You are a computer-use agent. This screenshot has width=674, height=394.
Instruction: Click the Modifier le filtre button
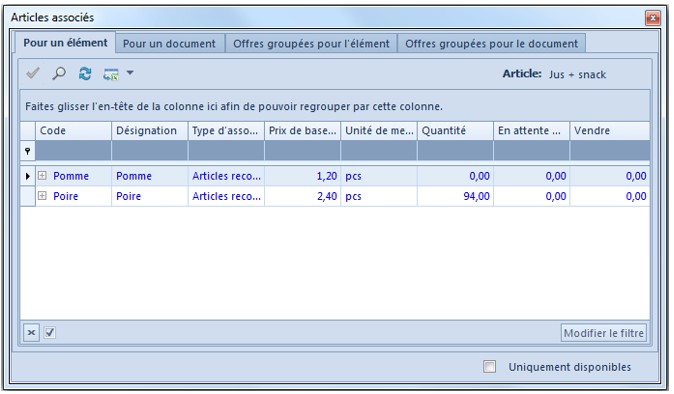[x=604, y=333]
